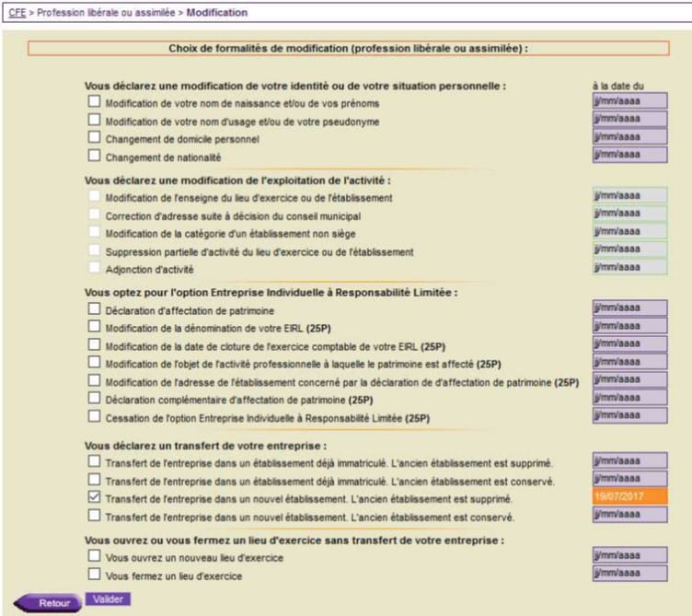692x616 pixels.
Task: Focus date field for objet de l'activité row
Action: [629, 361]
